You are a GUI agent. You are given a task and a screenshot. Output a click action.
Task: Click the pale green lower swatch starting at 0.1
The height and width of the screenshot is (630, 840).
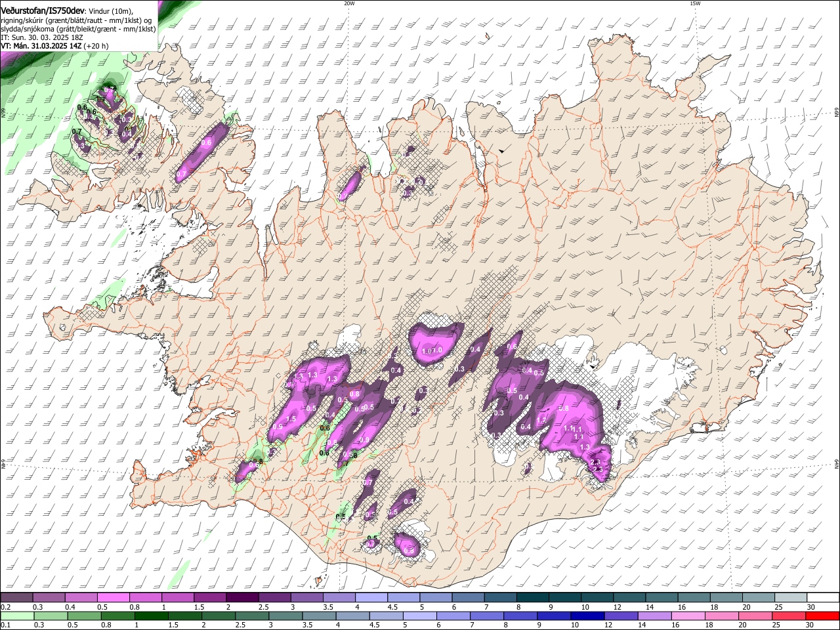pyautogui.click(x=17, y=616)
